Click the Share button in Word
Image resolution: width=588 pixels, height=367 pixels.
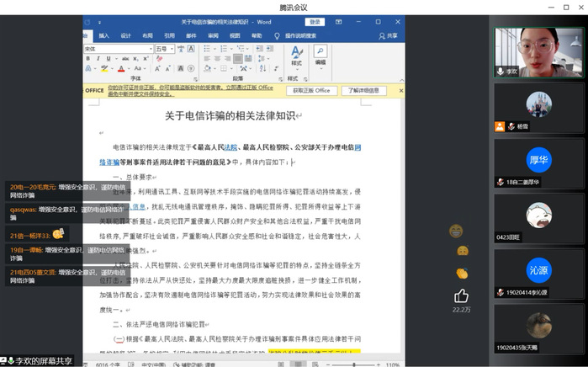pos(388,35)
